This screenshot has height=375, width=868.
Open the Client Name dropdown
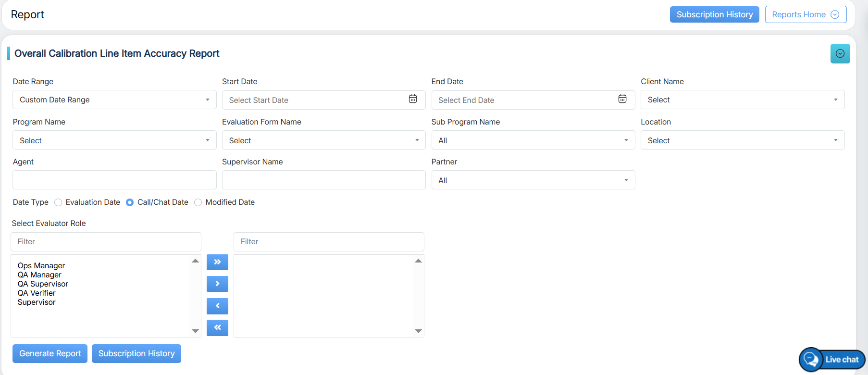[742, 100]
